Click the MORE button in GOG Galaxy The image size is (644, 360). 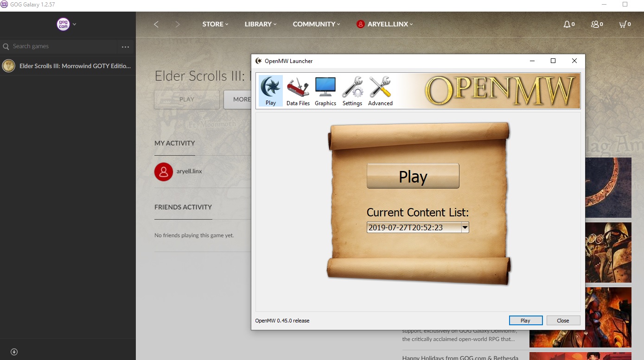(237, 100)
